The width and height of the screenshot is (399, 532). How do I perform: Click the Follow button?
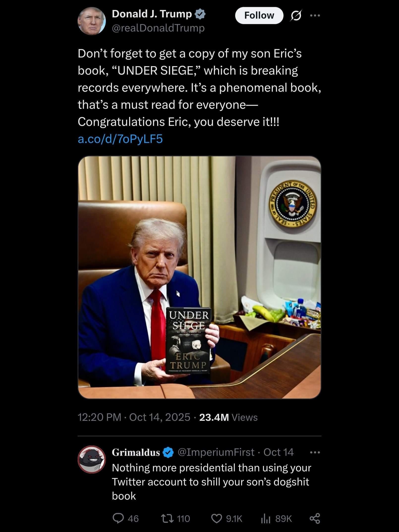coord(259,15)
